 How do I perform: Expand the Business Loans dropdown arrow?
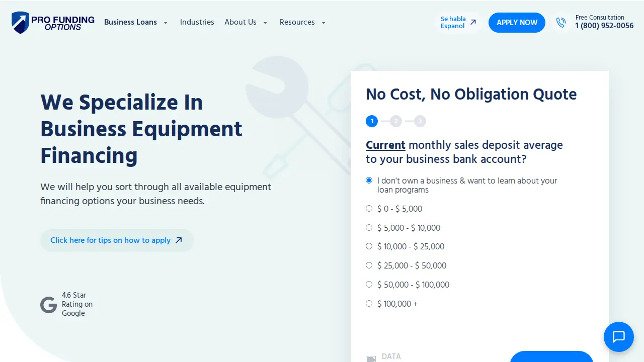(x=166, y=23)
